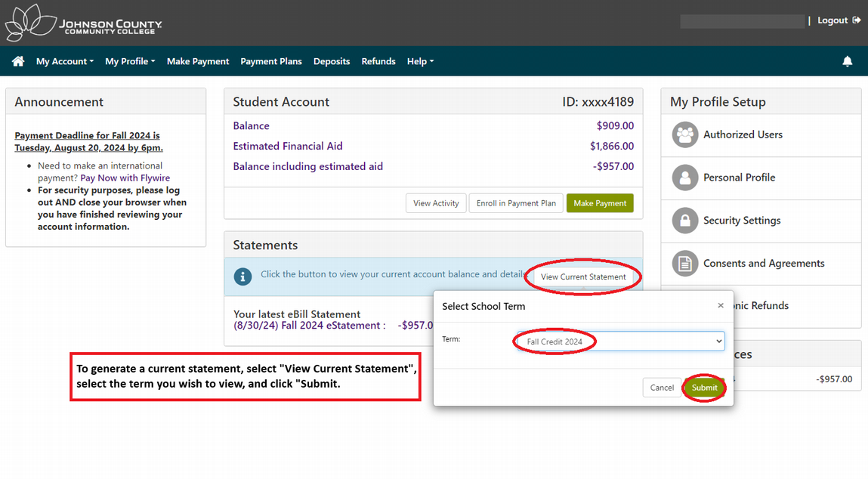
Task: Go to the Payment Plans page
Action: (270, 61)
